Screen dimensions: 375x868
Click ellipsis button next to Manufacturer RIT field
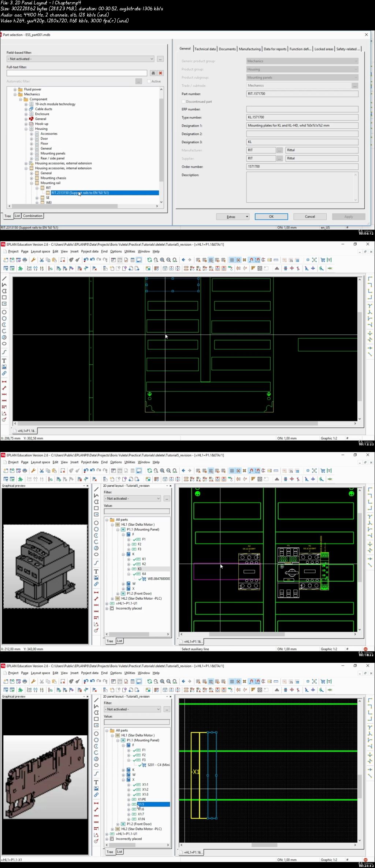279,150
